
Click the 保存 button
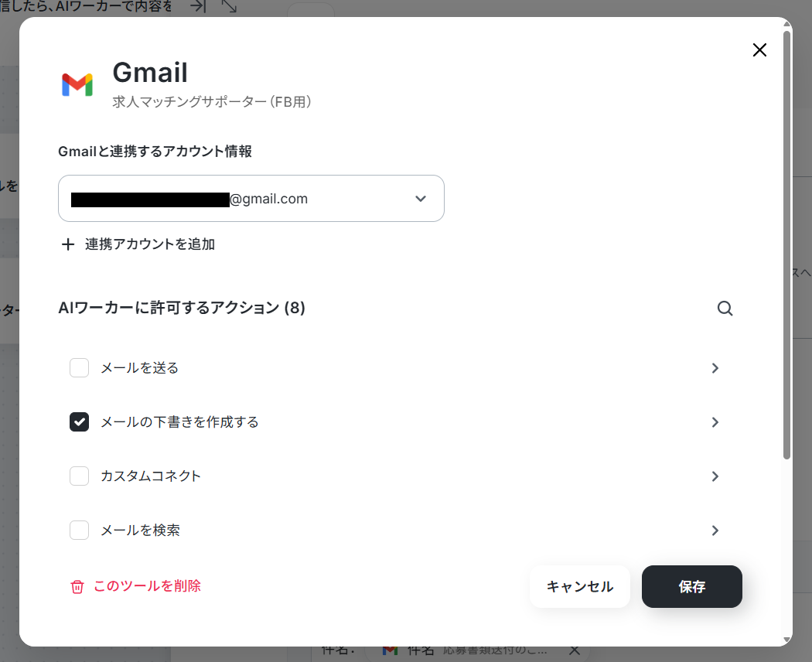tap(692, 586)
